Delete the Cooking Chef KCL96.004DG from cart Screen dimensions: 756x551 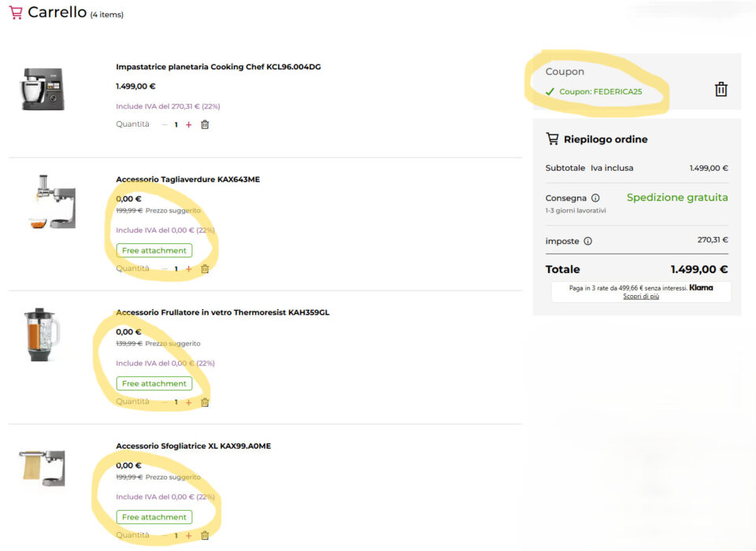click(x=205, y=124)
